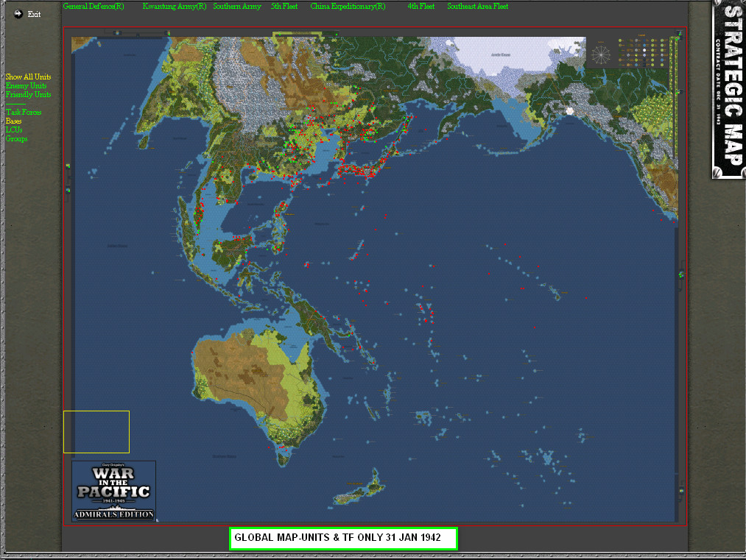Toggle Friendly Units display
Image resolution: width=746 pixels, height=560 pixels.
point(28,95)
